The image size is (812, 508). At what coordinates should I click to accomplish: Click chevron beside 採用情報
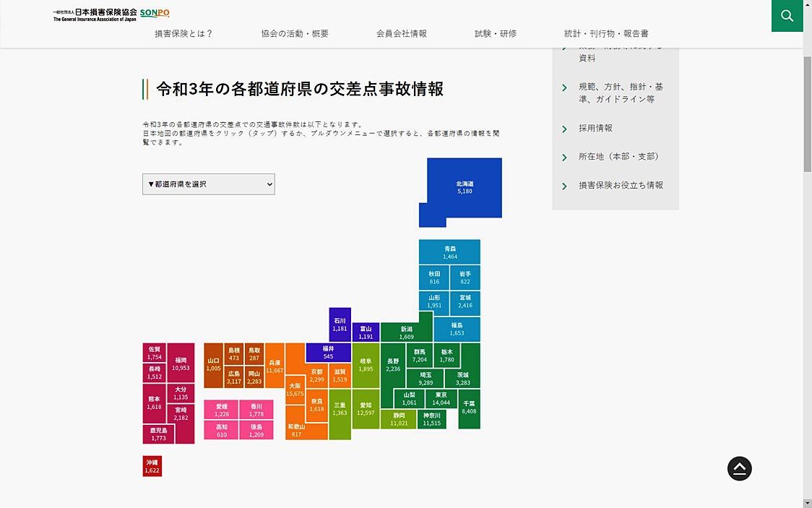coord(564,129)
